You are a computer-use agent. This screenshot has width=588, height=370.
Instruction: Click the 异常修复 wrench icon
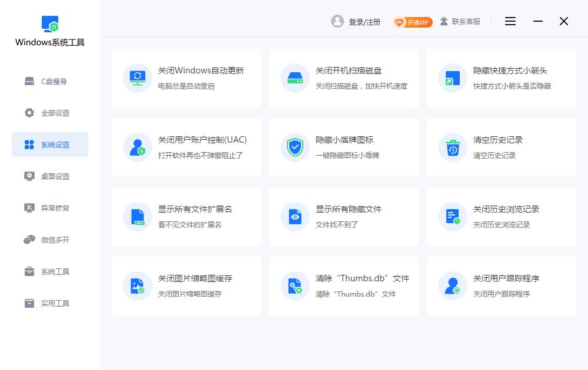point(29,208)
